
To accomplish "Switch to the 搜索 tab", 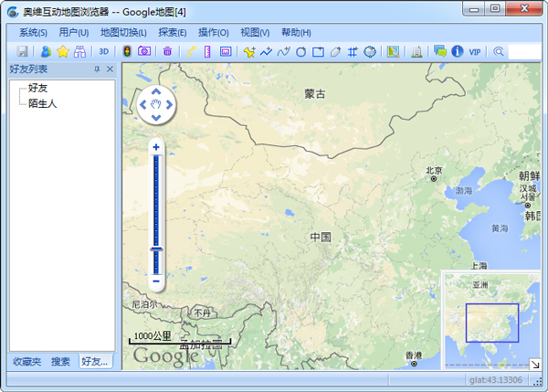I will 60,361.
